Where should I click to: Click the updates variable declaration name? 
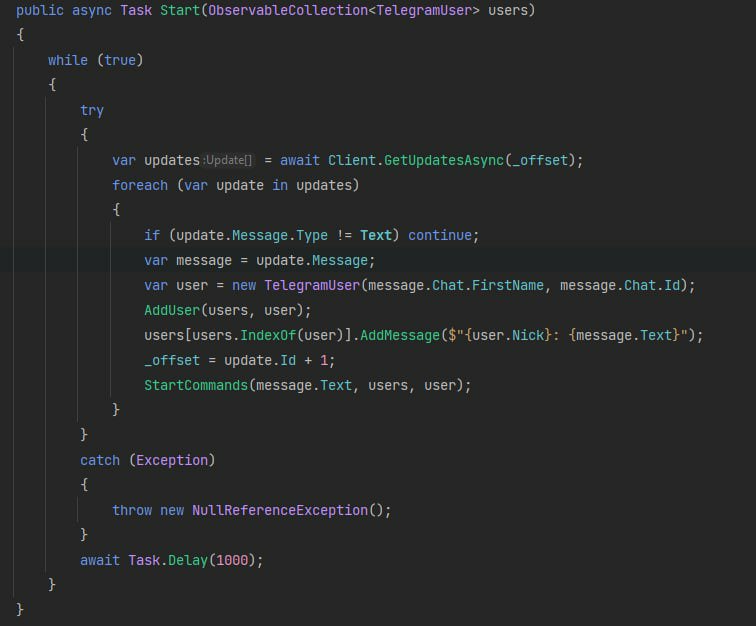click(172, 160)
